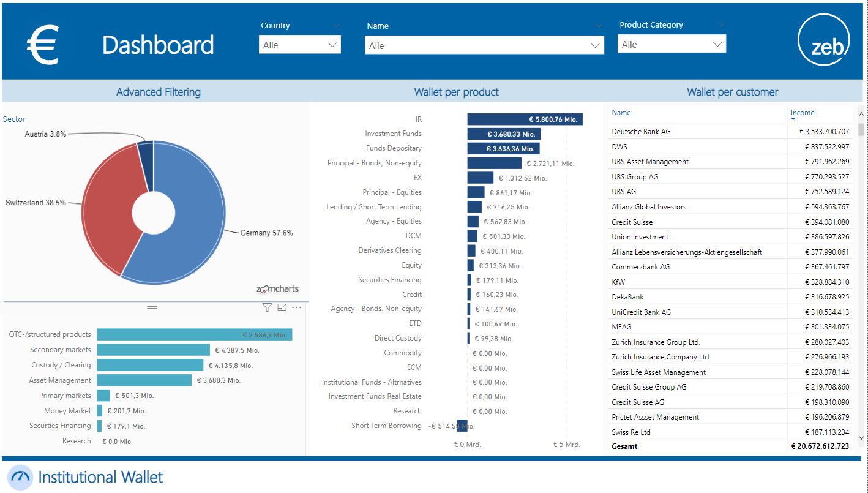Click the OTC-/structured products bar
The image size is (868, 493).
(194, 335)
